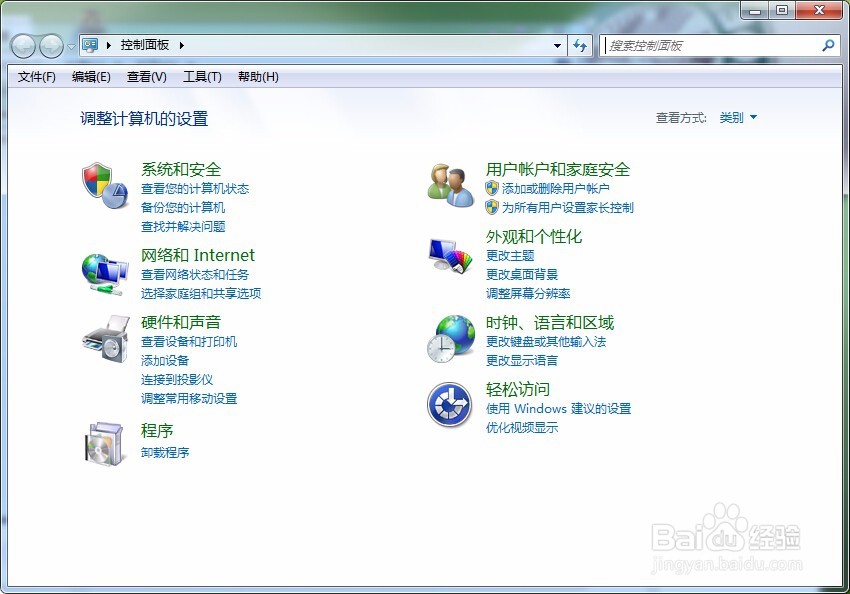Click 选择家庭组和共享选项 link
Image resolution: width=850 pixels, height=594 pixels.
click(x=201, y=293)
